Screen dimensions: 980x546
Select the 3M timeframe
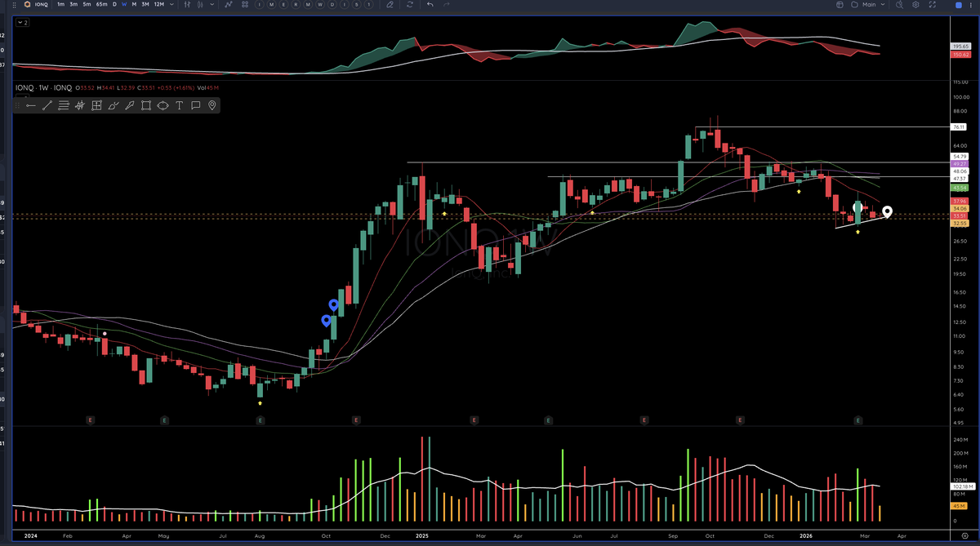tap(145, 5)
